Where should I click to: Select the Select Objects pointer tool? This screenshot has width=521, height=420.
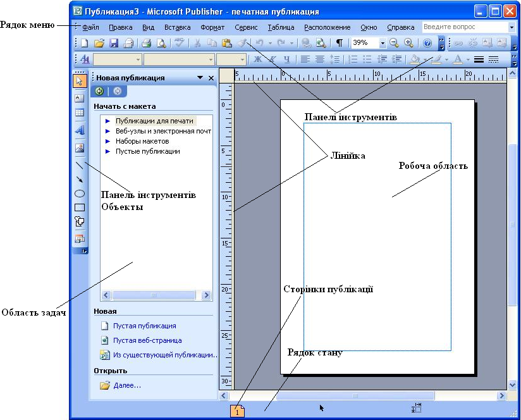pos(80,81)
